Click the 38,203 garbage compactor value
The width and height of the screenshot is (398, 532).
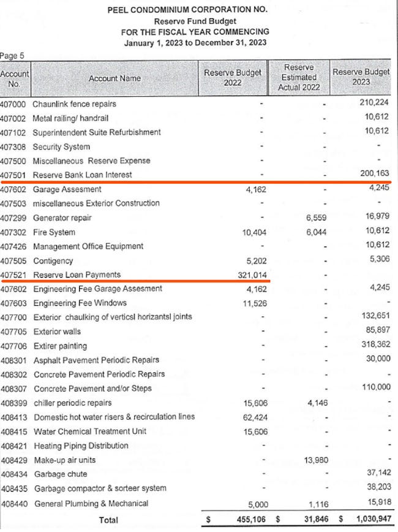click(x=379, y=487)
